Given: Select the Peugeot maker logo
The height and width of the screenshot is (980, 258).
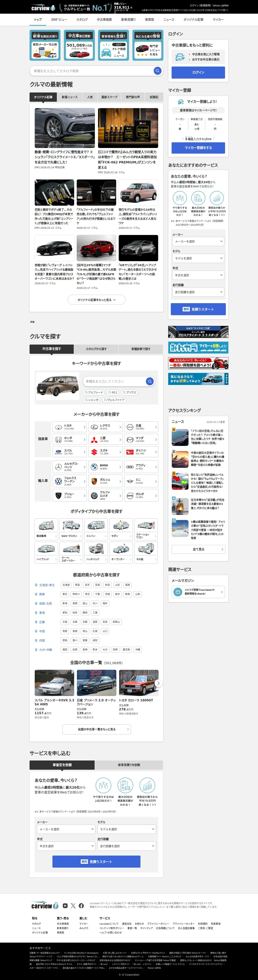Looking at the screenshot, I should (x=58, y=496).
